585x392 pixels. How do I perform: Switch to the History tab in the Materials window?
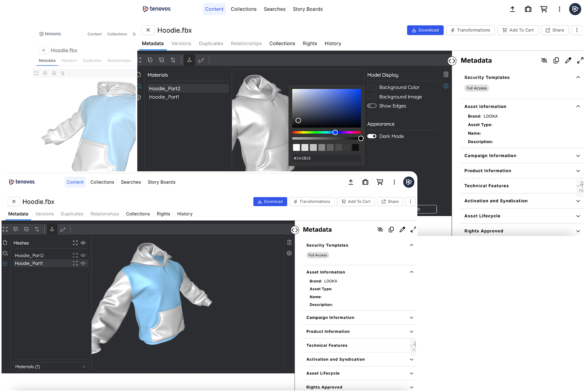(x=333, y=44)
